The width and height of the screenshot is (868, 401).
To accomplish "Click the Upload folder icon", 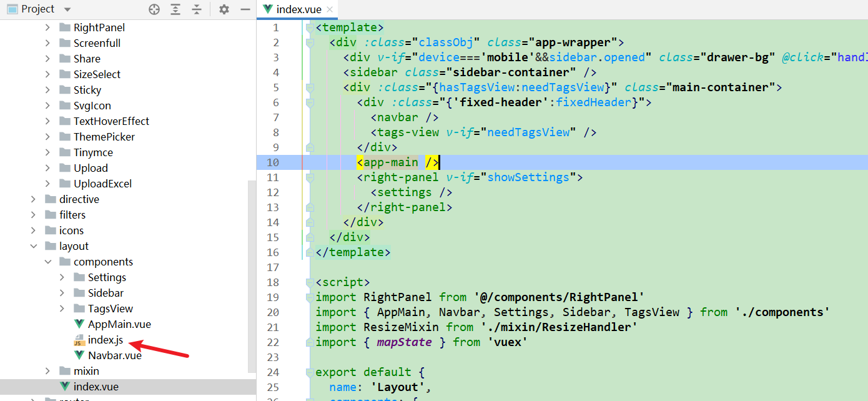I will pyautogui.click(x=64, y=168).
